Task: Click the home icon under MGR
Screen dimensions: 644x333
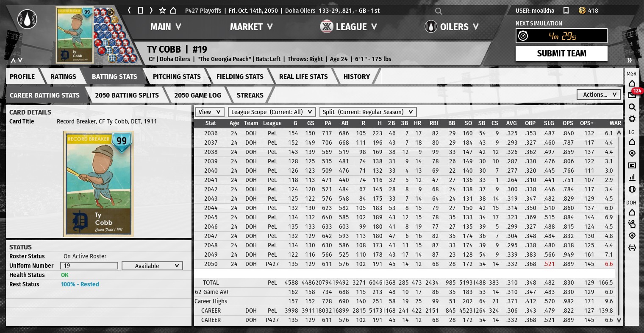Action: (632, 83)
